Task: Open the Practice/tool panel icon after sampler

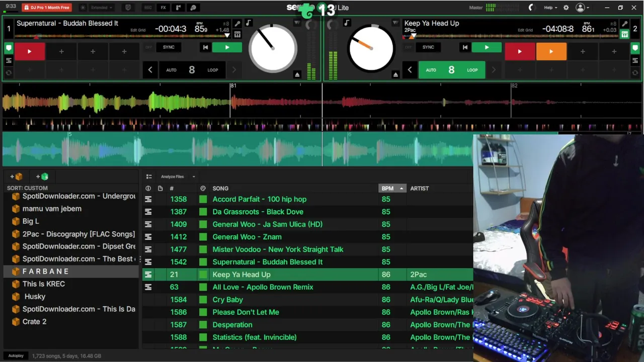Action: pos(193,8)
